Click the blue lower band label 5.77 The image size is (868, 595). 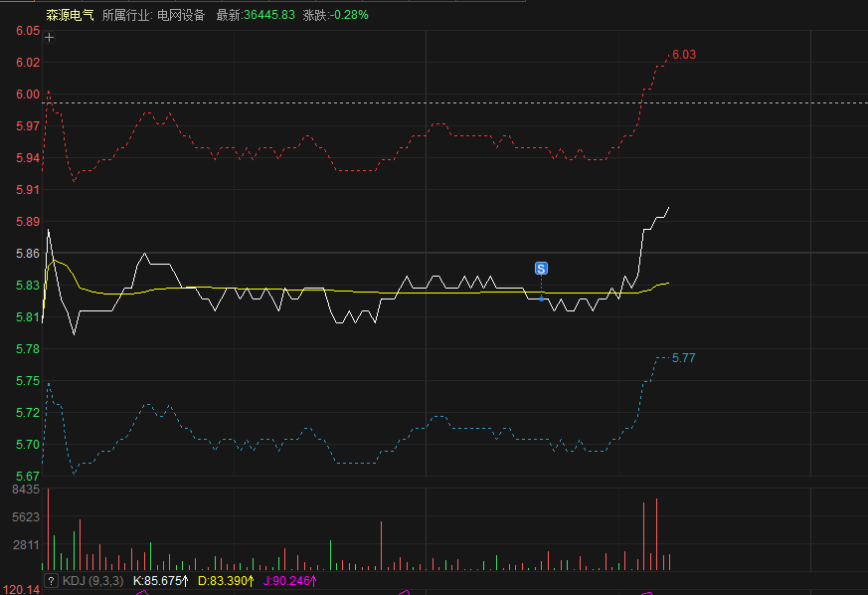coord(684,358)
